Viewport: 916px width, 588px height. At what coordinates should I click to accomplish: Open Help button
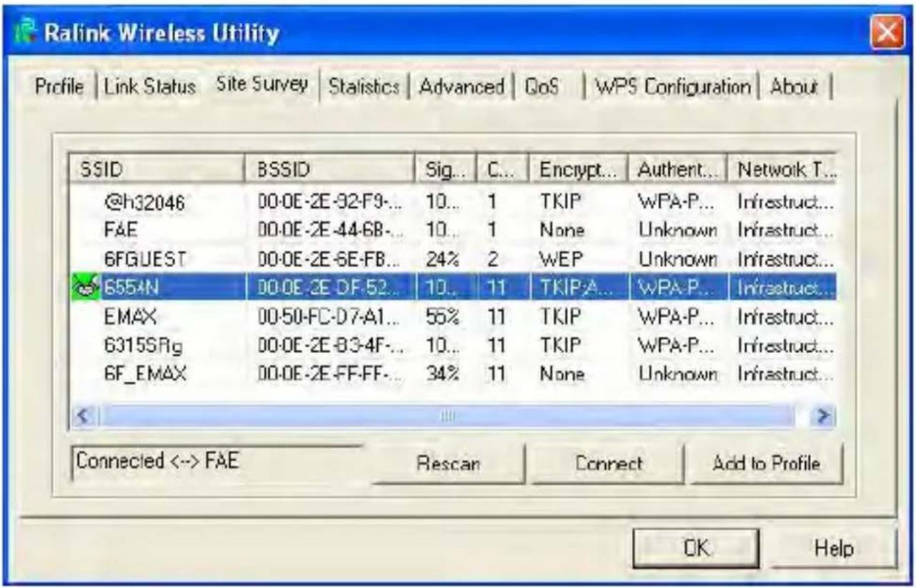pyautogui.click(x=834, y=548)
